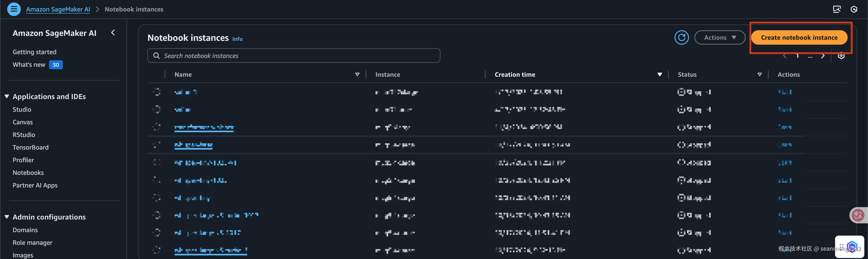Image resolution: width=868 pixels, height=259 pixels.
Task: Open the hamburger navigation menu
Action: [x=14, y=9]
